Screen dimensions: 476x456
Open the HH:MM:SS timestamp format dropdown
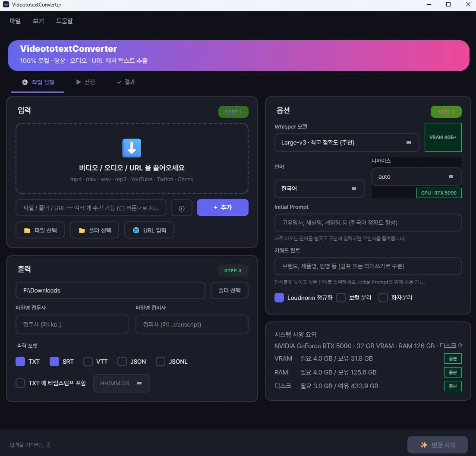point(121,383)
